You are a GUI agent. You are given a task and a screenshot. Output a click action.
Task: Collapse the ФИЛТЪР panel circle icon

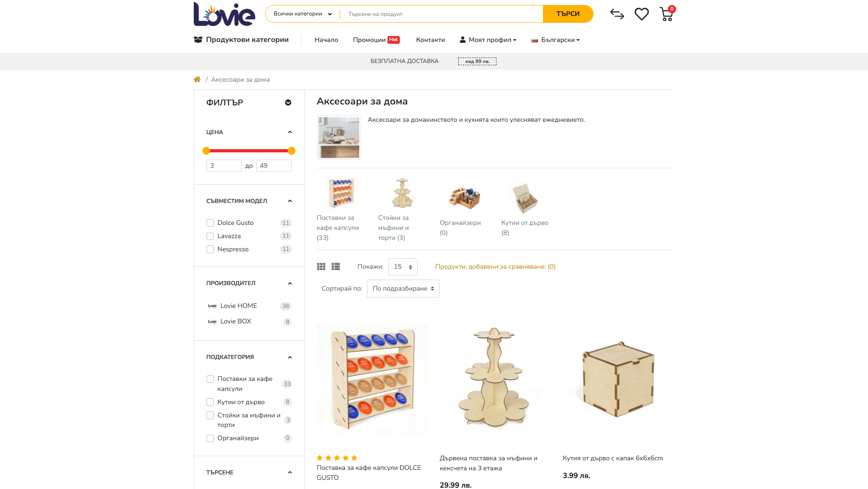click(288, 103)
